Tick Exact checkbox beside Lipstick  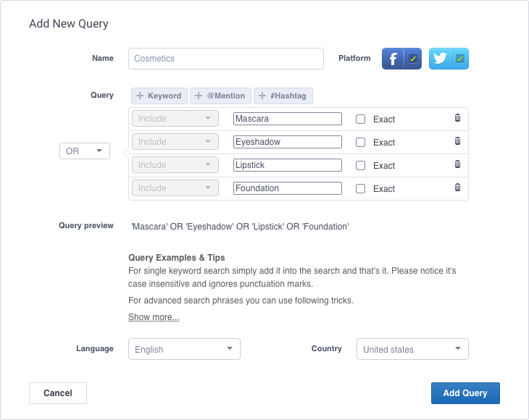pos(361,166)
